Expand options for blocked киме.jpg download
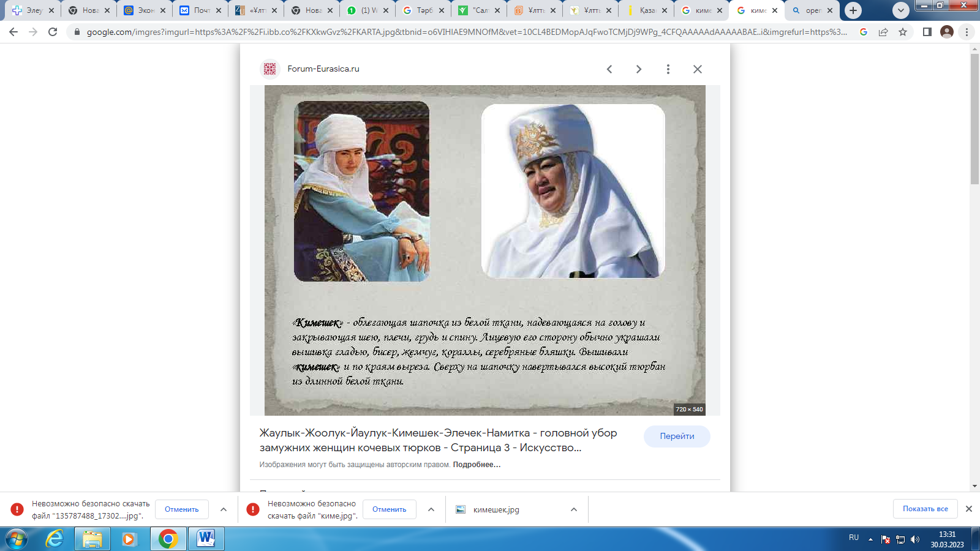The height and width of the screenshot is (551, 980). 431,509
